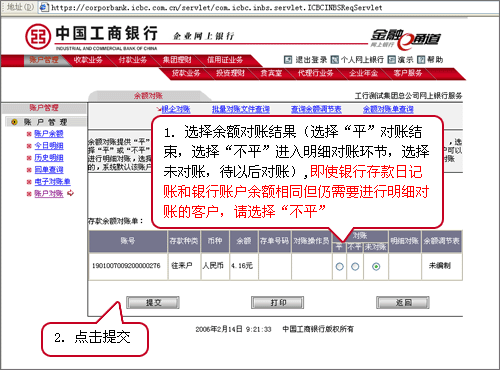
Task: Select the 未对账 radio button
Action: pyautogui.click(x=376, y=266)
